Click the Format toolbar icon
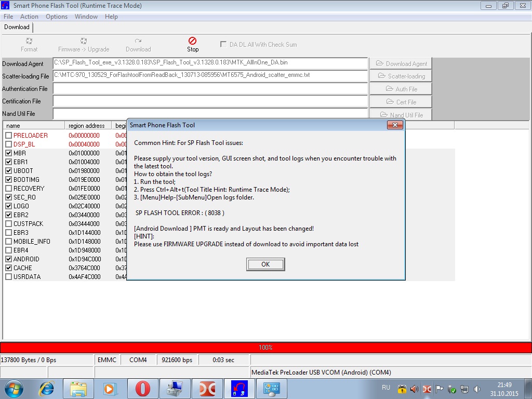The image size is (532, 399). click(x=29, y=41)
